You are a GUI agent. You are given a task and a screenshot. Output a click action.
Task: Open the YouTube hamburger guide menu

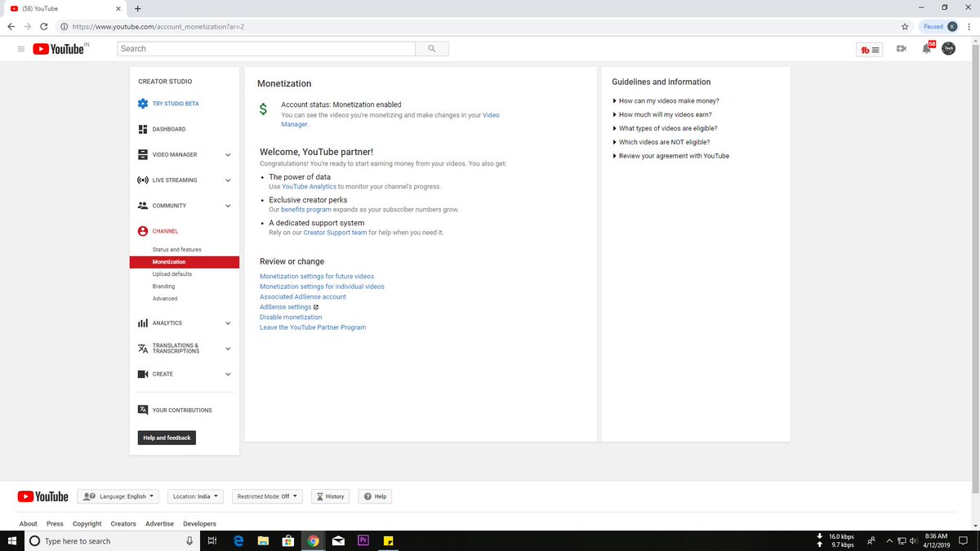[x=20, y=49]
